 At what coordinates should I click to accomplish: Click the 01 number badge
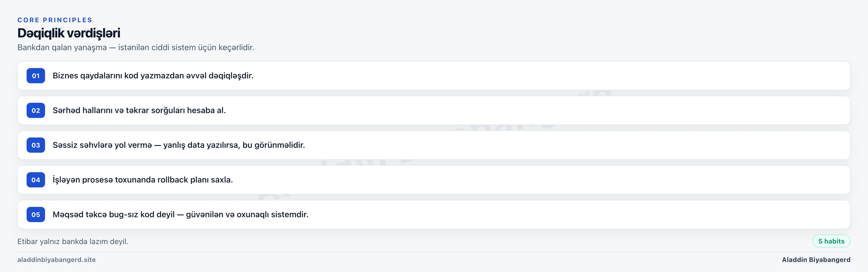(36, 75)
